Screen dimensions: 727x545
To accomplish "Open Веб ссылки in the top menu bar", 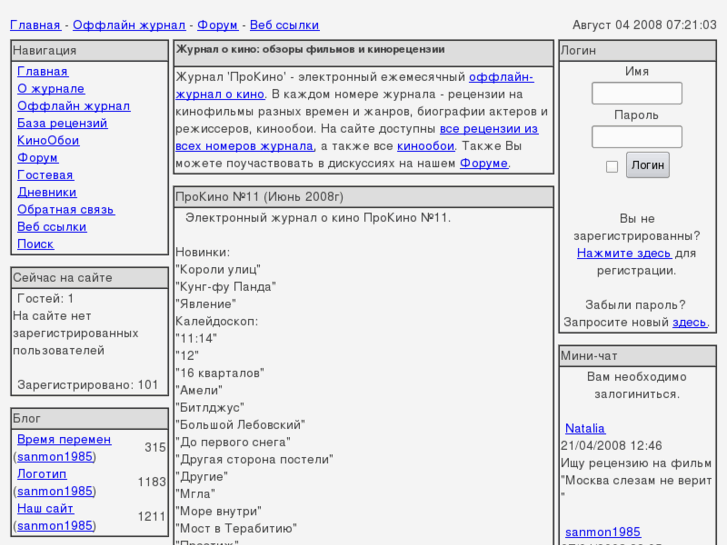I will [284, 25].
